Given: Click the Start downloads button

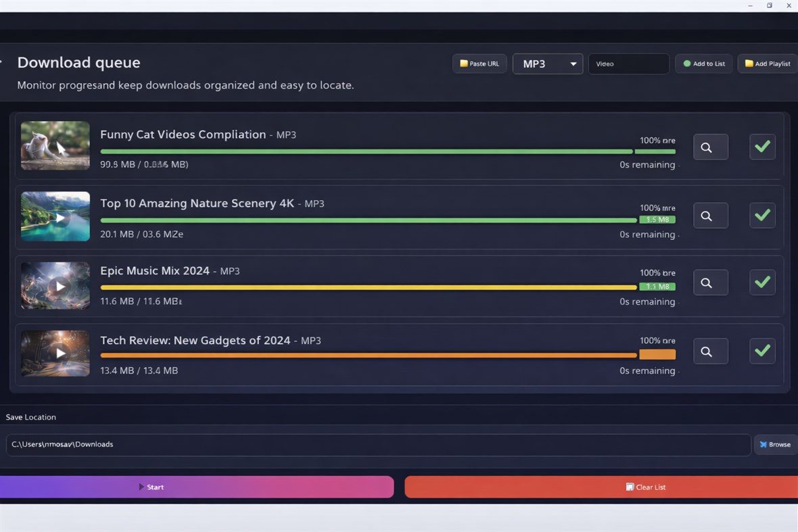Looking at the screenshot, I should tap(196, 487).
